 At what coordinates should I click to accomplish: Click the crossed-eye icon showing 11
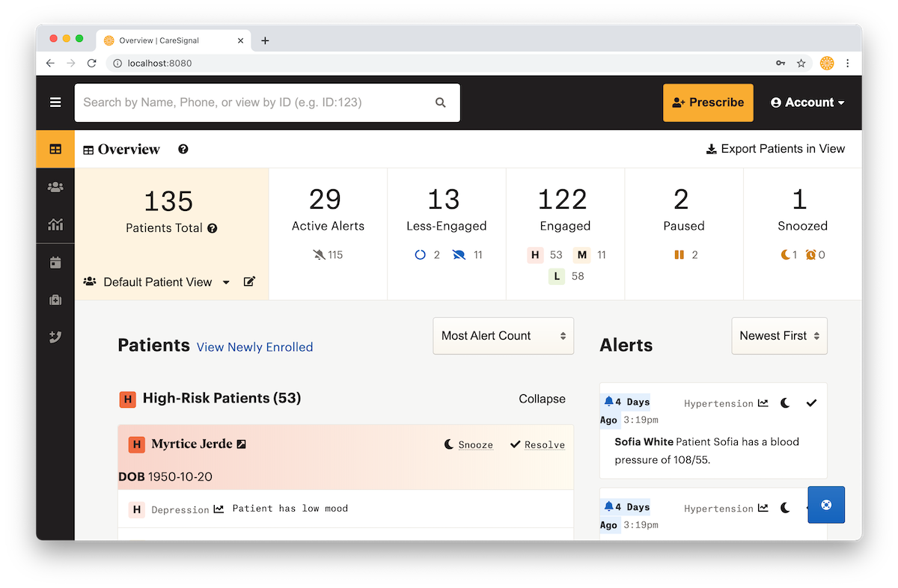459,255
